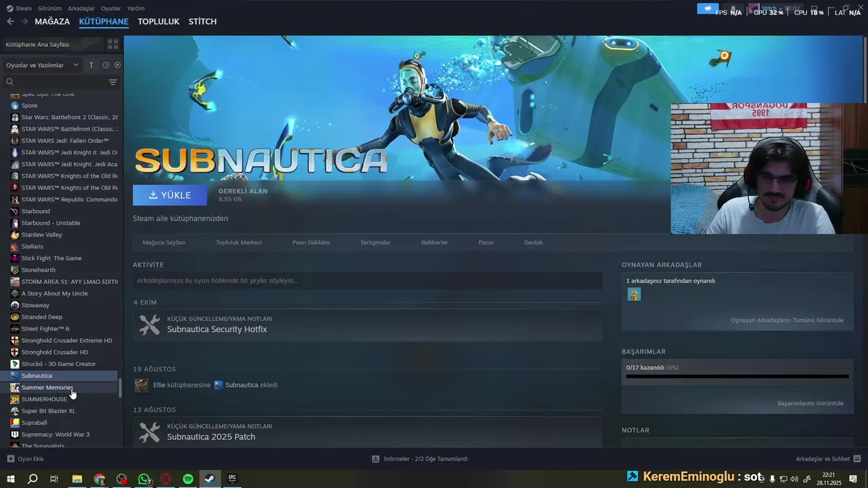Open Subnautica 2025 Patch news
Image resolution: width=868 pixels, height=488 pixels.
211,437
